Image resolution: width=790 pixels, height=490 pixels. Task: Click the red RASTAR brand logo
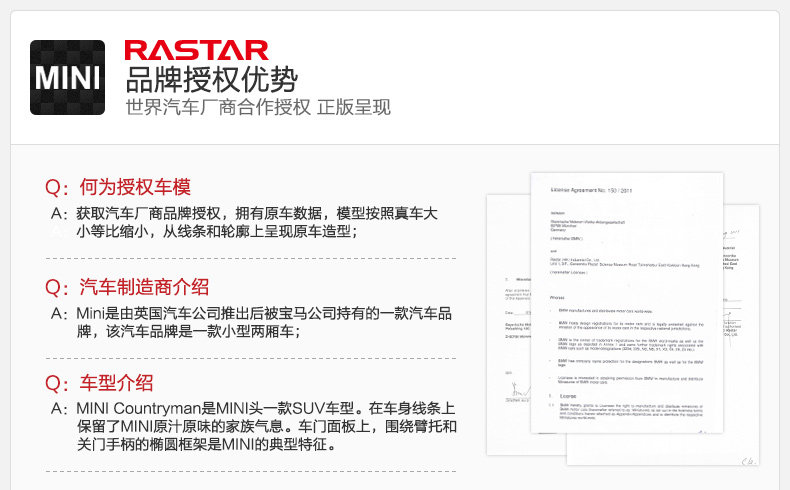[196, 50]
